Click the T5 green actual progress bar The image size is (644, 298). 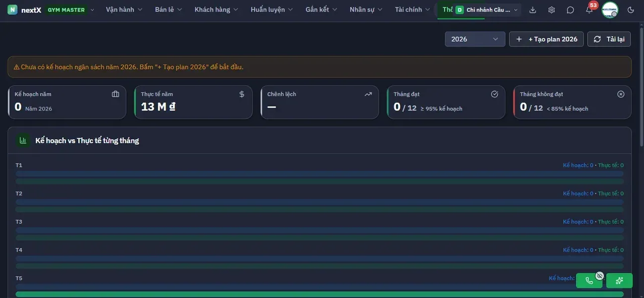click(319, 294)
